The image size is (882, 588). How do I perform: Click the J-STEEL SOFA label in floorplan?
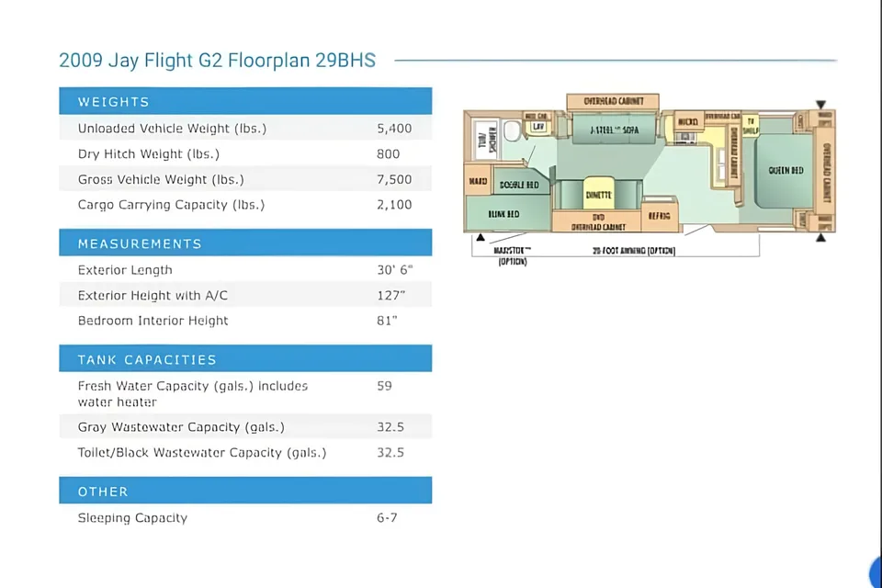pyautogui.click(x=615, y=130)
